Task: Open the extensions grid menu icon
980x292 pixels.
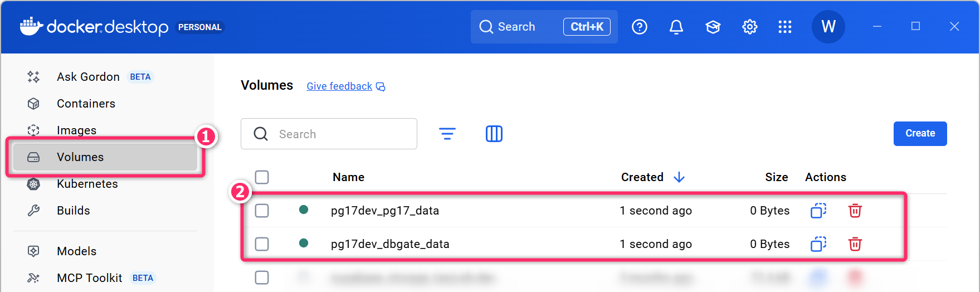Action: [x=784, y=27]
